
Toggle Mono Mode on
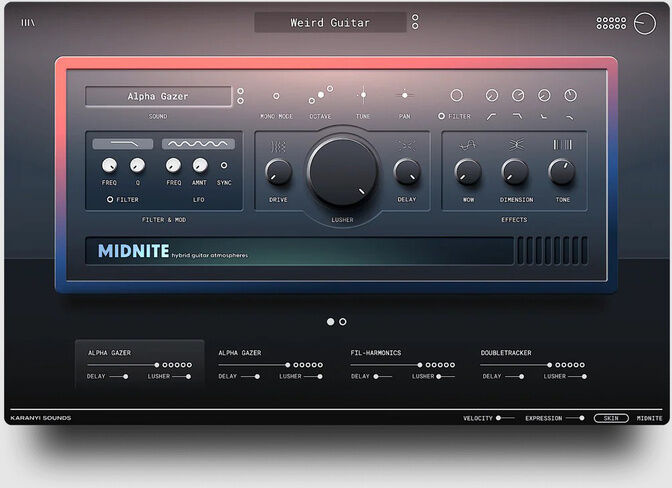(x=276, y=96)
